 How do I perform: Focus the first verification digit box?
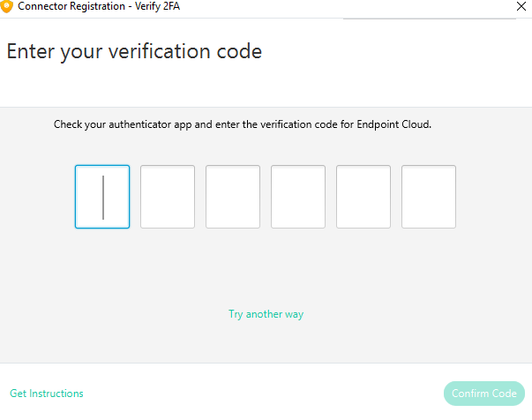pyautogui.click(x=102, y=197)
